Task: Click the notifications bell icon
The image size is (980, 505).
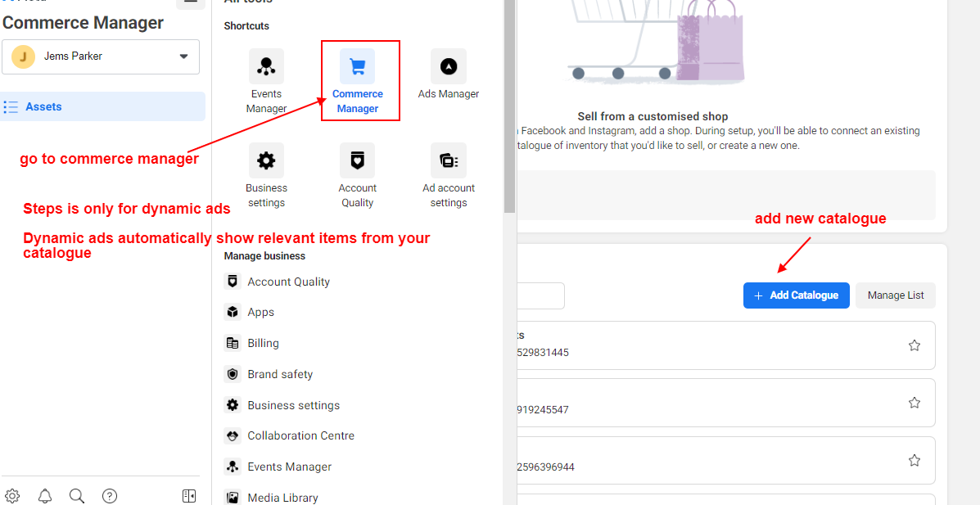Action: pos(45,496)
